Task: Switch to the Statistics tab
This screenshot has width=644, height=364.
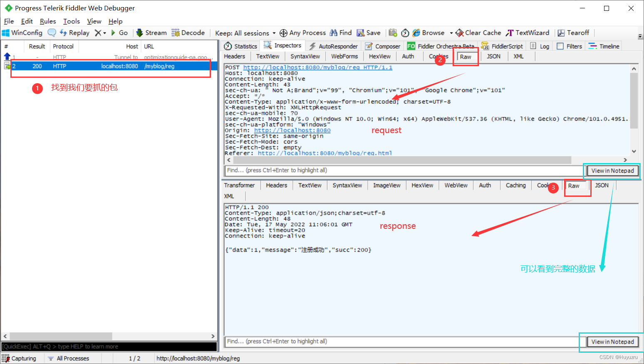Action: click(240, 46)
